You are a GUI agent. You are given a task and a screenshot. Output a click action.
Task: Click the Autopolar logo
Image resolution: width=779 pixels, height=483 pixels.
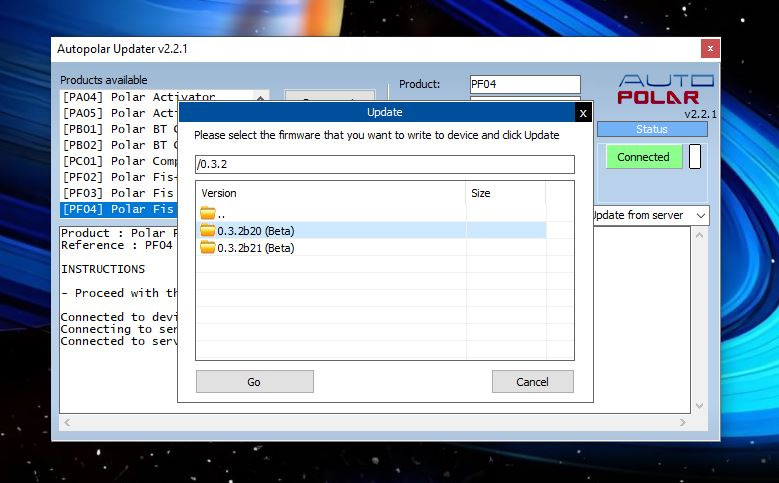click(x=665, y=89)
